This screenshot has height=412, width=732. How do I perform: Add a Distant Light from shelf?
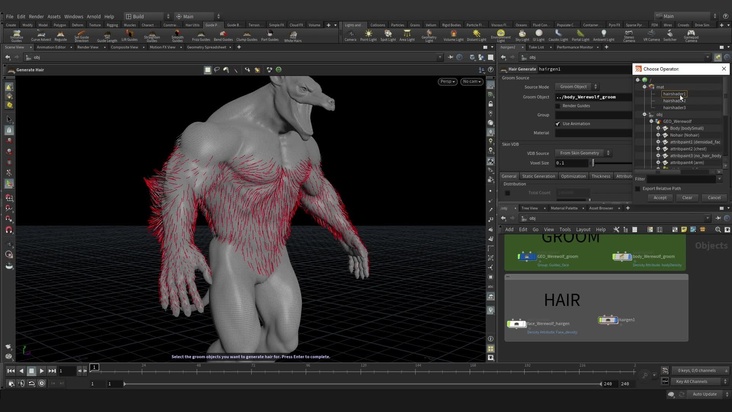[476, 35]
